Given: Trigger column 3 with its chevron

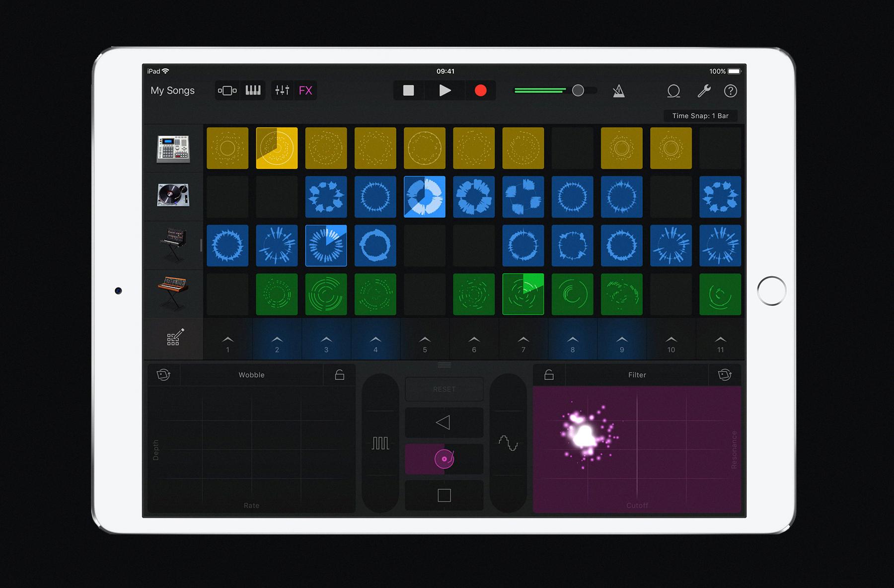Looking at the screenshot, I should point(326,340).
